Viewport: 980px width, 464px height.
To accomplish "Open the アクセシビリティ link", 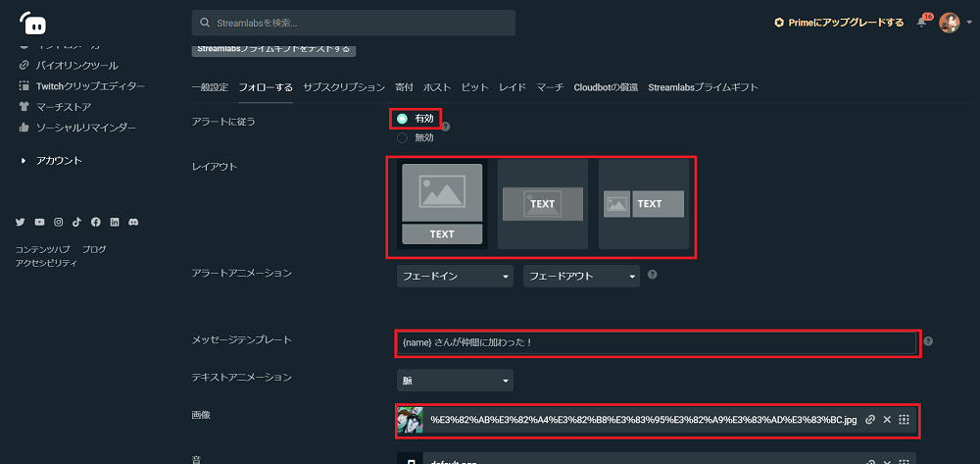I will (46, 263).
